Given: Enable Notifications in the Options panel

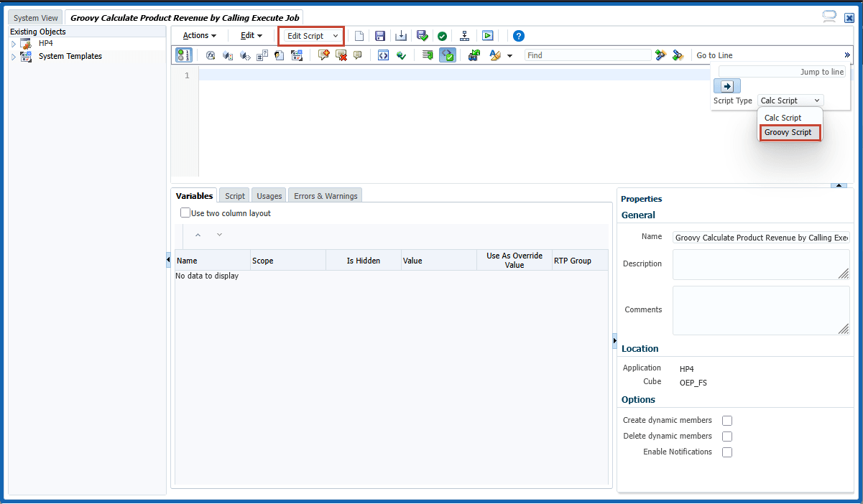Looking at the screenshot, I should coord(727,452).
